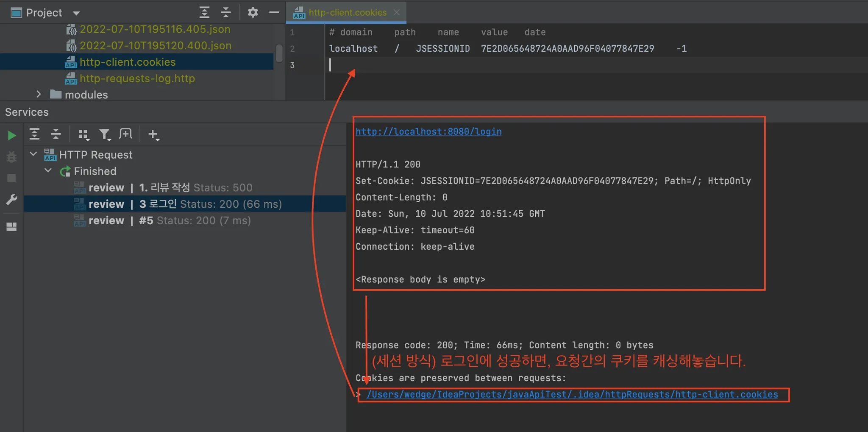Select http-requests-log.http in project tree
868x432 pixels.
(x=137, y=78)
